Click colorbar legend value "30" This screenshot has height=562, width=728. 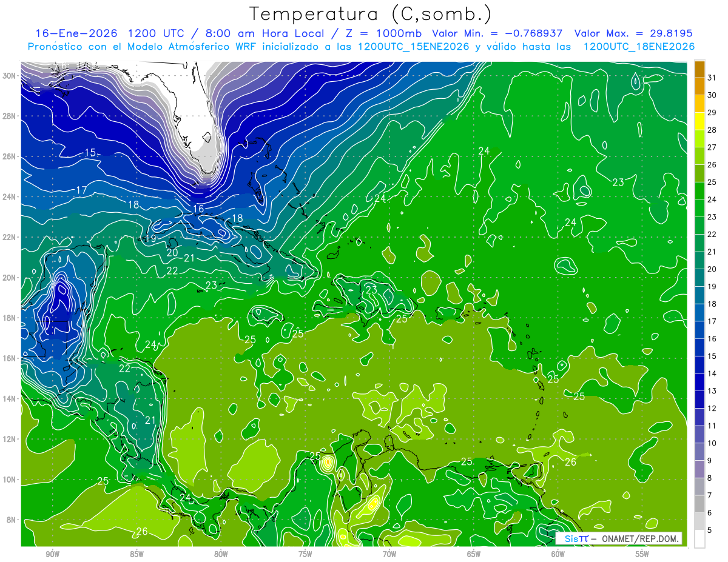pos(712,95)
